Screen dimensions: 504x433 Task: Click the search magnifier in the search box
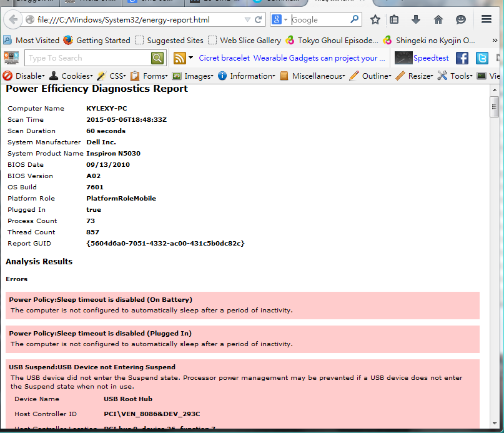[354, 19]
